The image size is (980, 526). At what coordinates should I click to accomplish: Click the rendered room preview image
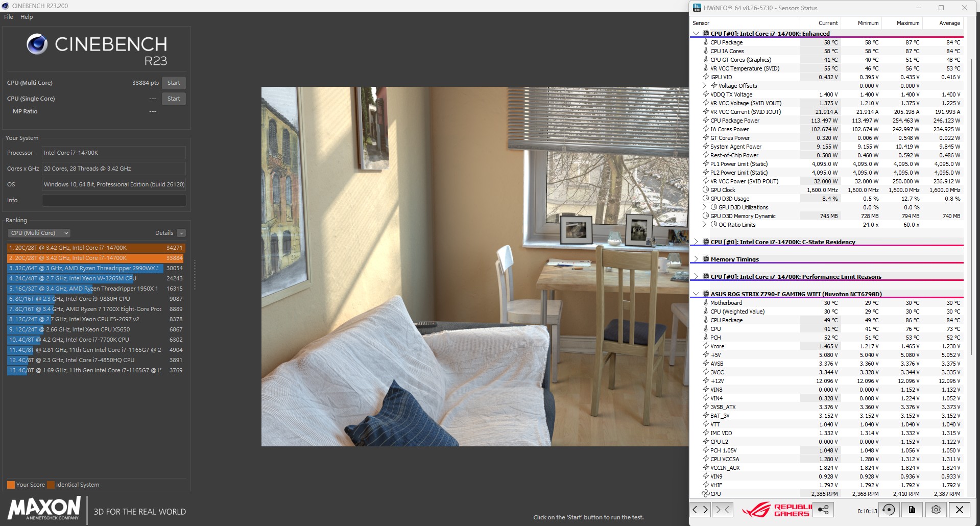pyautogui.click(x=475, y=266)
